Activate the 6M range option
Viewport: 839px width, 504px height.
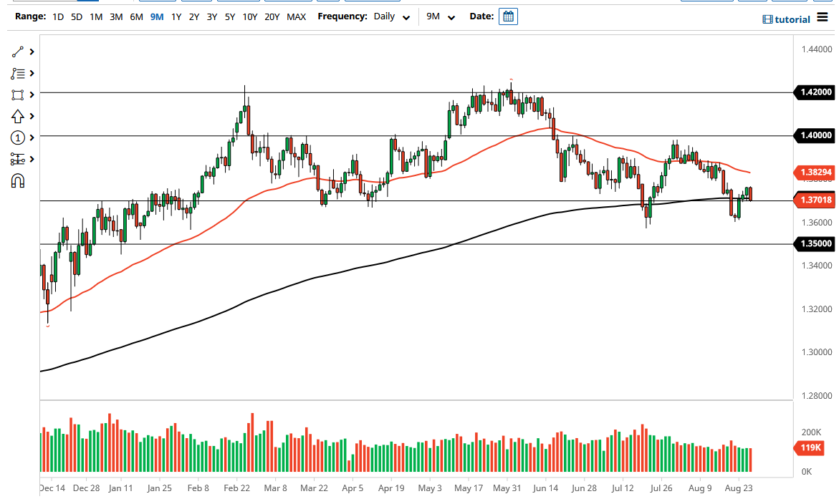coord(136,16)
